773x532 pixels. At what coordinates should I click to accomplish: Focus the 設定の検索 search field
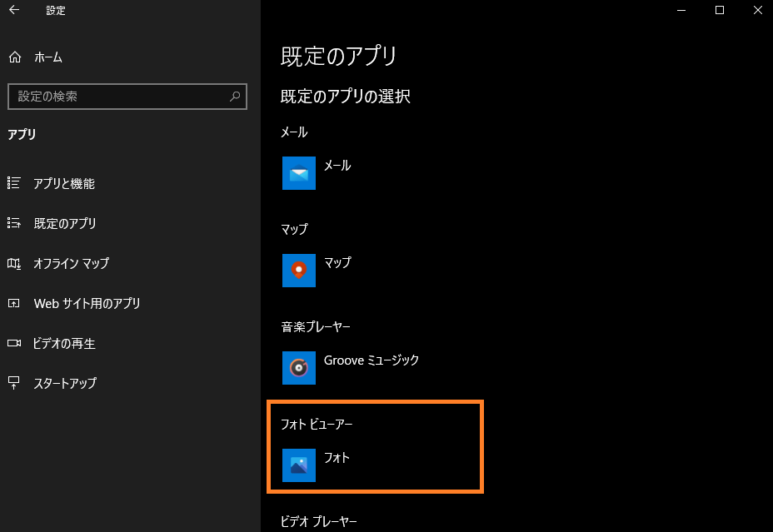(127, 97)
